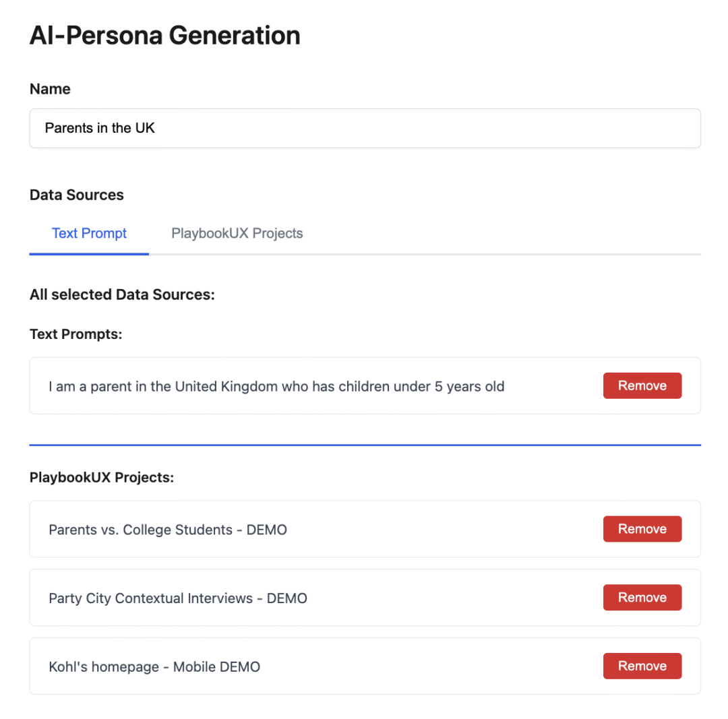Click the blue divider under the text prompt
Screen dimensions: 728x719
click(364, 445)
